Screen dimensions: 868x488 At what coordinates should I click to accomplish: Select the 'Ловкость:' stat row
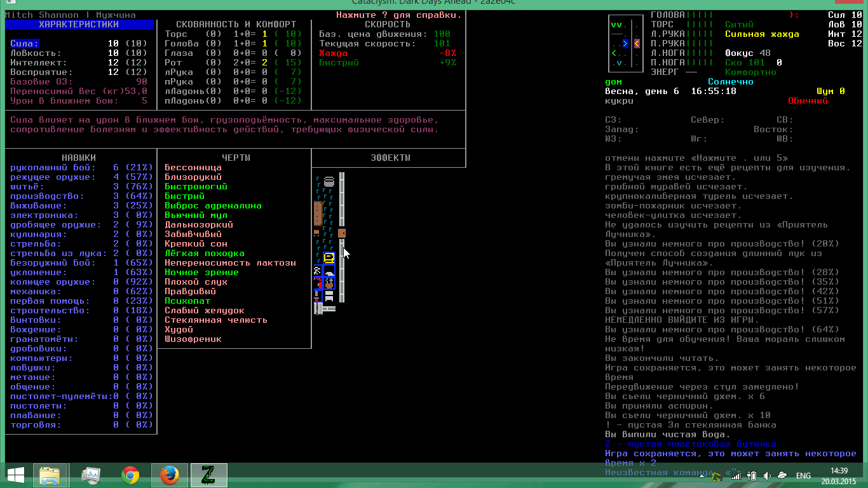(x=79, y=53)
